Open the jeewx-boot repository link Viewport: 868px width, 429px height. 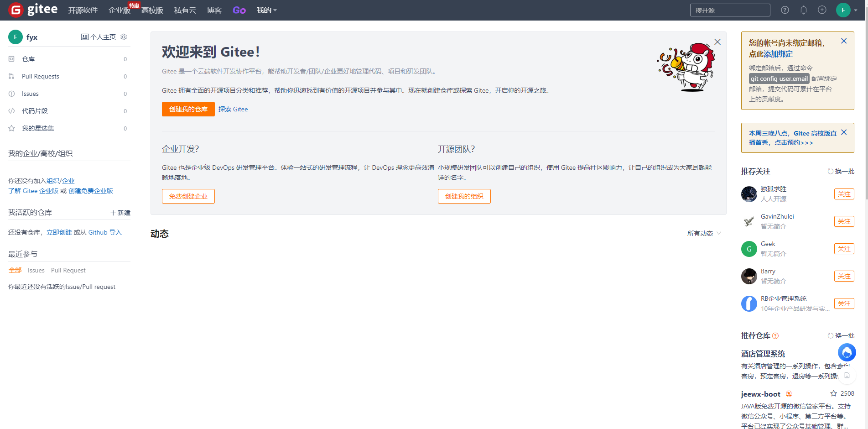pos(761,394)
